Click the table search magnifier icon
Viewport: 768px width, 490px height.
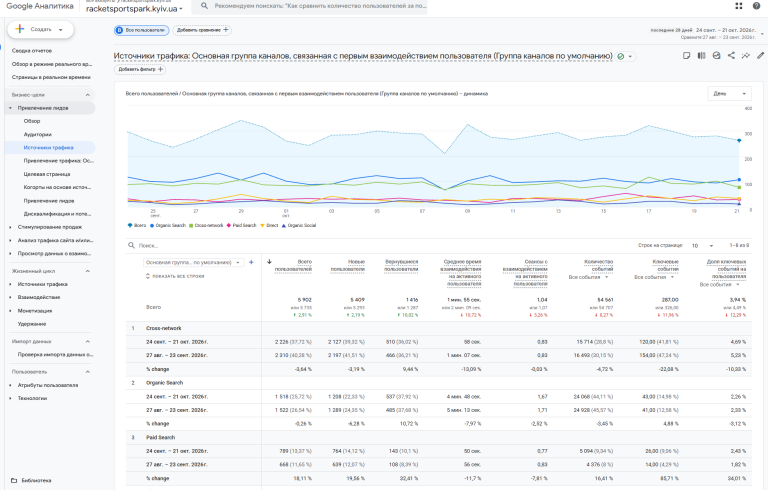click(x=131, y=245)
